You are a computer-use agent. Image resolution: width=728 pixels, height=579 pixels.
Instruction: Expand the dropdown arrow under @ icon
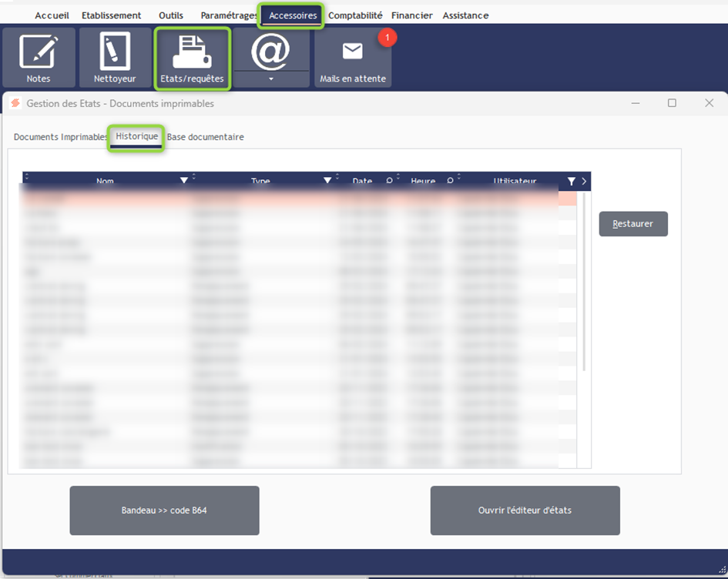click(271, 79)
